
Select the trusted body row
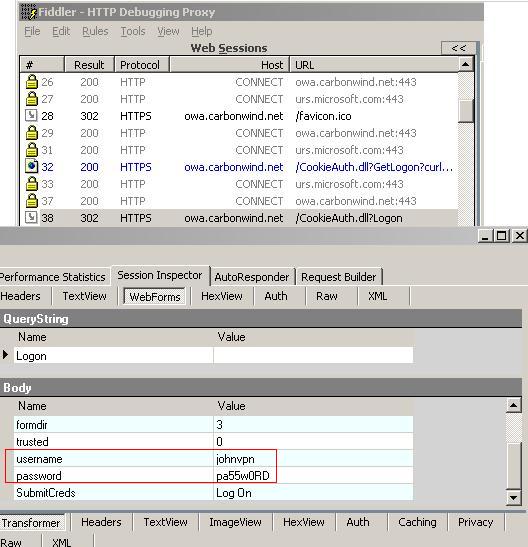[213, 442]
